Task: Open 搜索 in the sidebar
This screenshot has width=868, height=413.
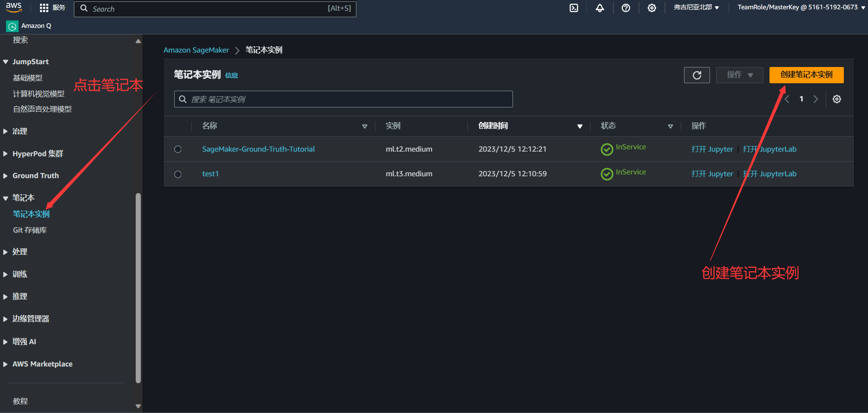Action: pos(20,40)
